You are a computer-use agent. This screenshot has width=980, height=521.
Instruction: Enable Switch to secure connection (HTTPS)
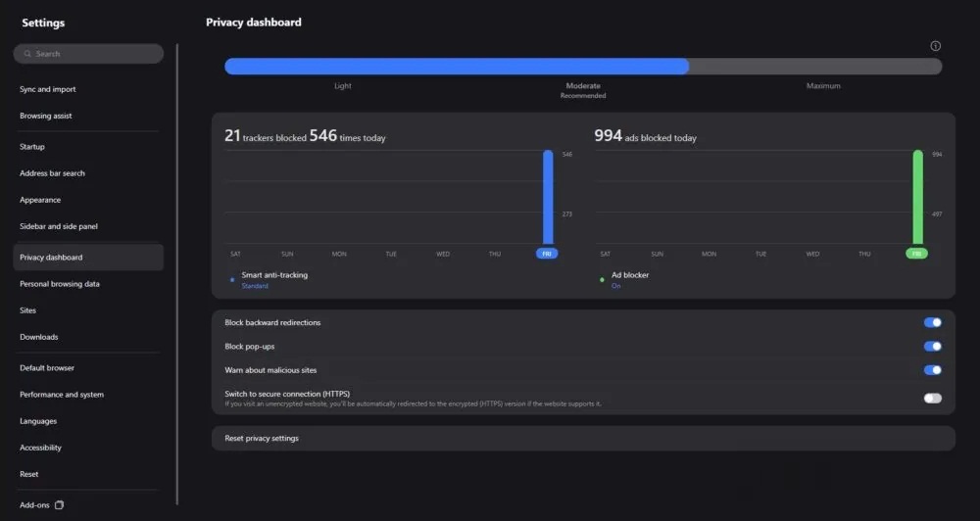tap(932, 398)
